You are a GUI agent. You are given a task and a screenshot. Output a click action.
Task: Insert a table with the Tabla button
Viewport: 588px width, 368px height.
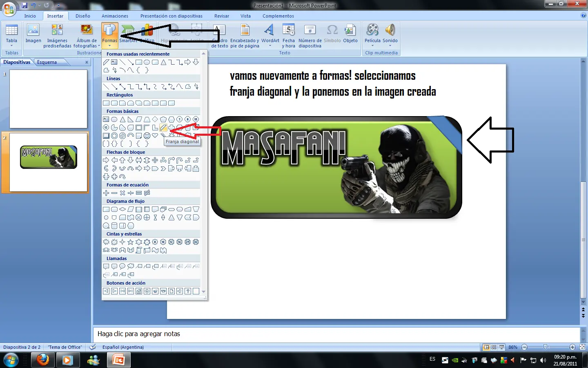pyautogui.click(x=11, y=36)
